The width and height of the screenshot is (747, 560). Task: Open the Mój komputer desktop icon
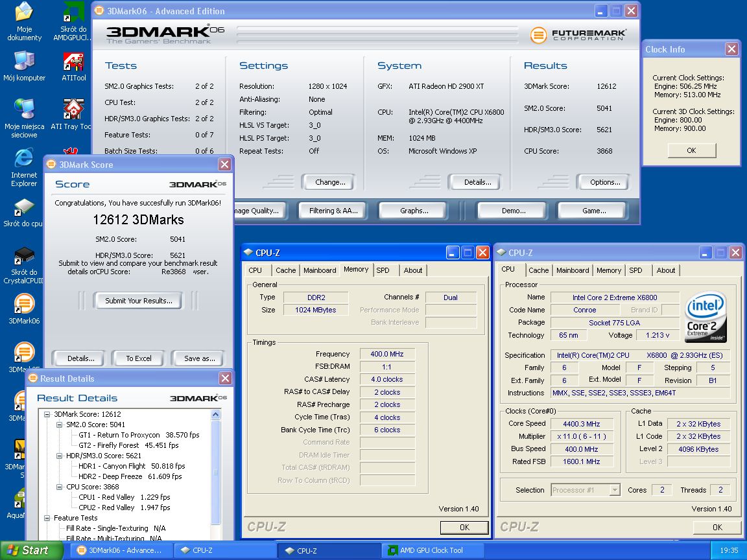click(x=24, y=67)
